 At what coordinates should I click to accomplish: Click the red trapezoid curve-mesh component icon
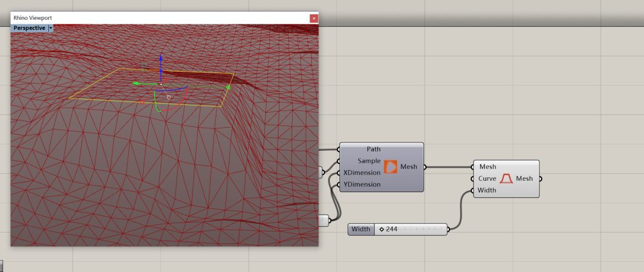(x=506, y=179)
